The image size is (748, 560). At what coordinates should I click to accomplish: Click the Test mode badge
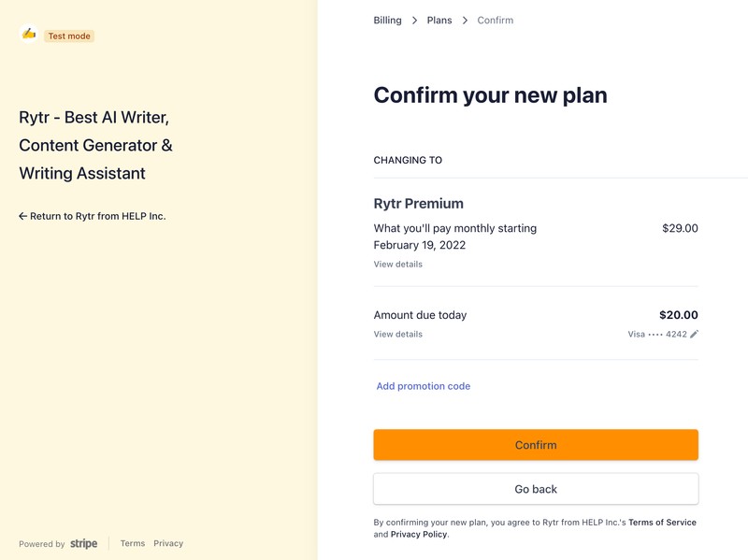69,36
